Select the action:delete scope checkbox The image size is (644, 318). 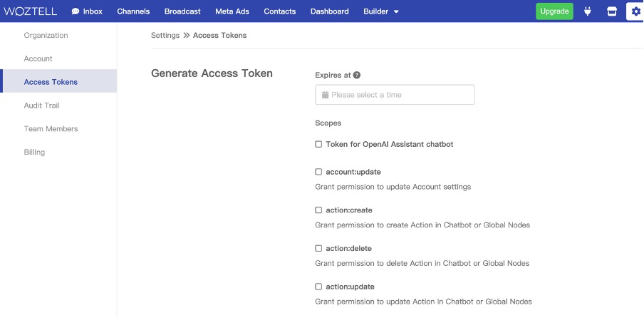pos(318,249)
